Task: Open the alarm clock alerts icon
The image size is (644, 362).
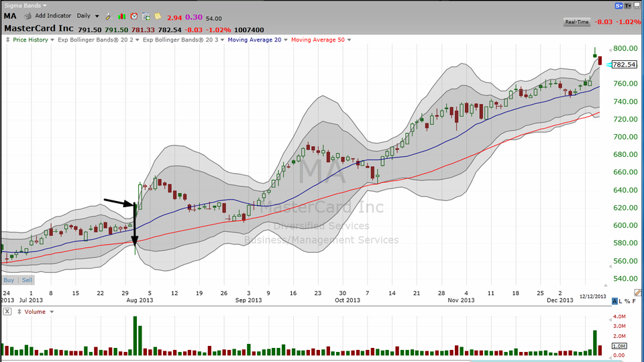Action: (134, 16)
